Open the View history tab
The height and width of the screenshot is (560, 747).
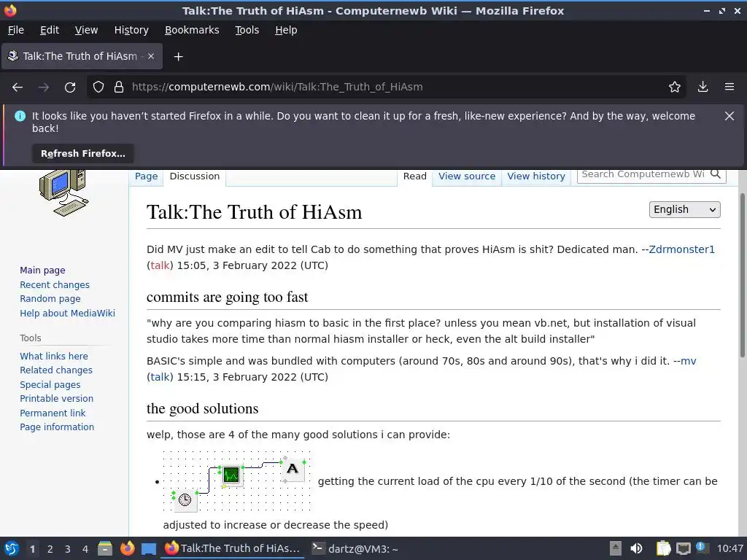[536, 176]
